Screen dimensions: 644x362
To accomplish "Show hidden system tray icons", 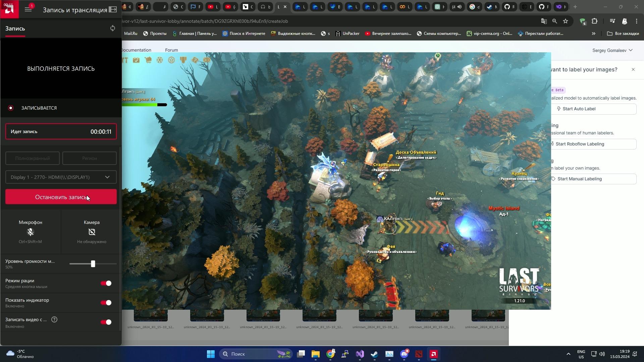I will point(568,354).
